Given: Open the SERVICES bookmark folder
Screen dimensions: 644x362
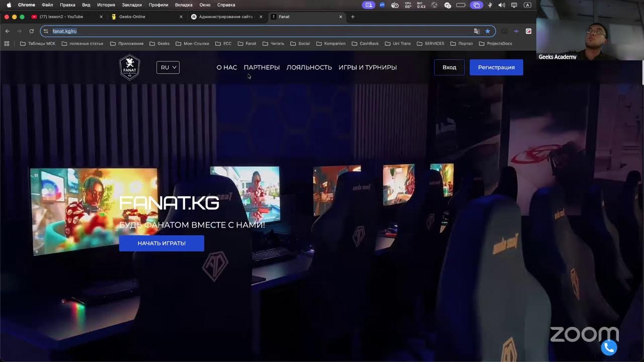Looking at the screenshot, I should tap(430, 44).
